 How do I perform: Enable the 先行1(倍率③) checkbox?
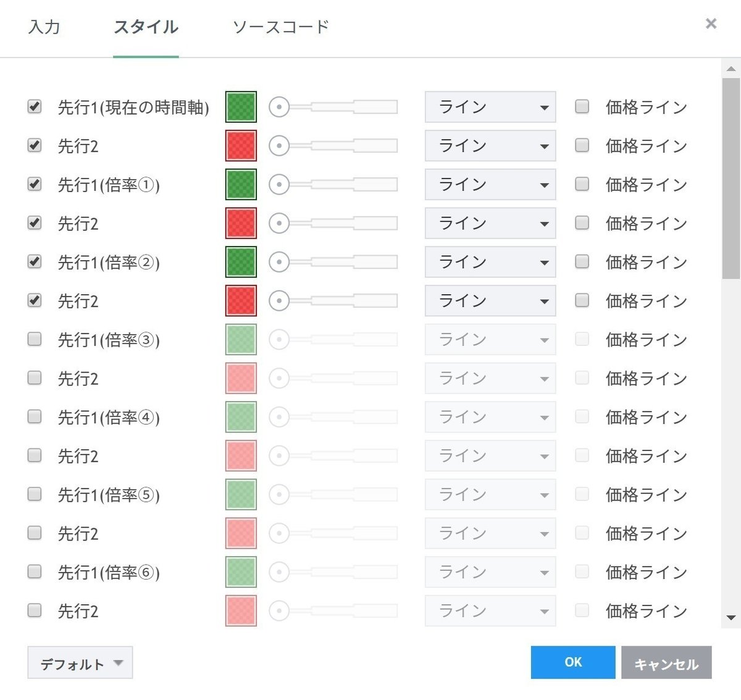[34, 338]
